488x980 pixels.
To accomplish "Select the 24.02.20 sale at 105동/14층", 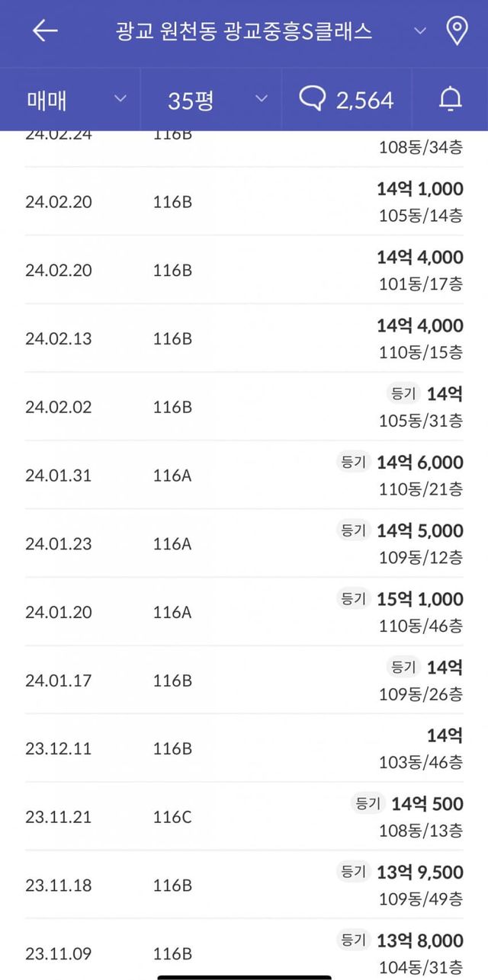I will 244,201.
